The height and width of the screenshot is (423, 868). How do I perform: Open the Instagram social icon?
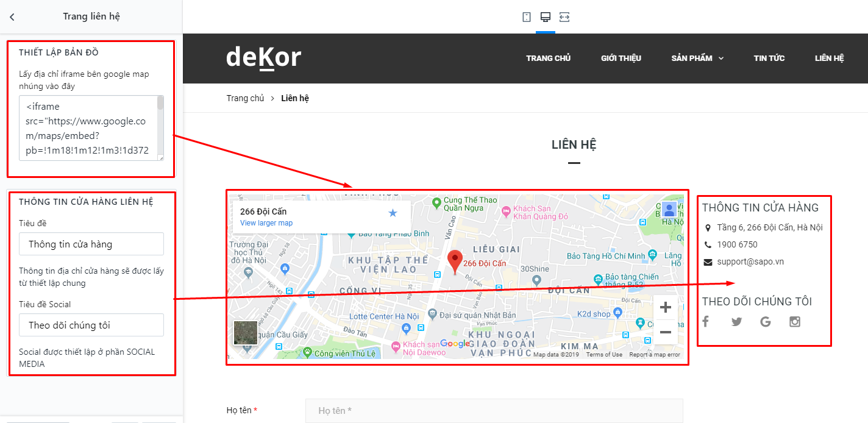tap(795, 322)
